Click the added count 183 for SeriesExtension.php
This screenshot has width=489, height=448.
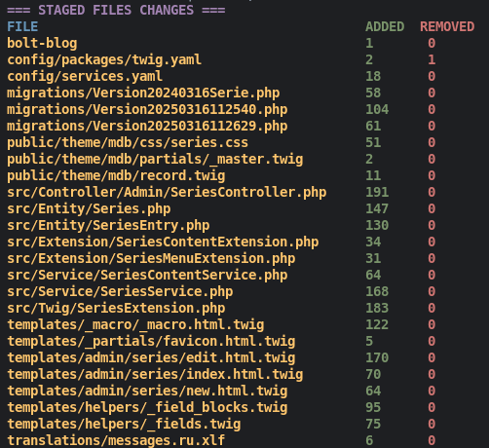pos(377,309)
